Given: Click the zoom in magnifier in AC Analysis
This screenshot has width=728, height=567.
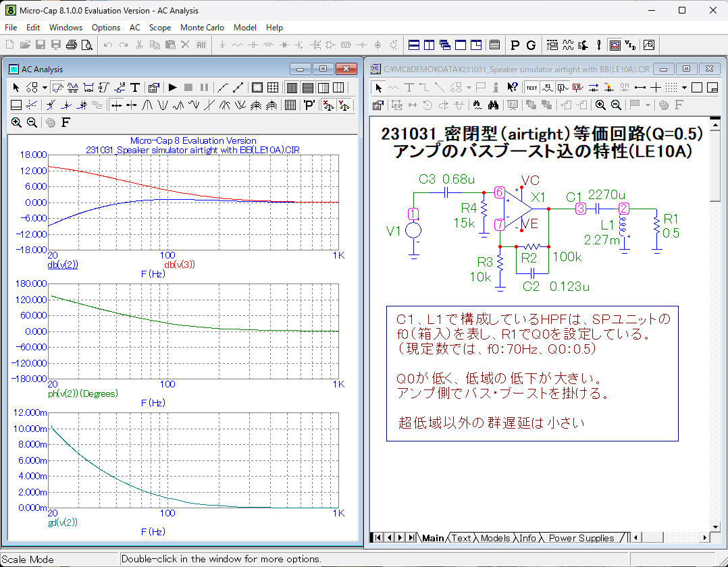Looking at the screenshot, I should point(16,122).
